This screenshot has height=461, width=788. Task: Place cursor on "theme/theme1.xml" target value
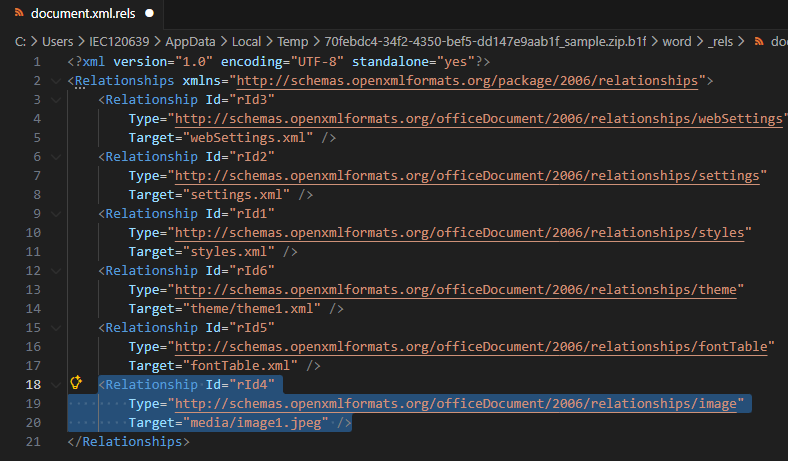pyautogui.click(x=252, y=309)
